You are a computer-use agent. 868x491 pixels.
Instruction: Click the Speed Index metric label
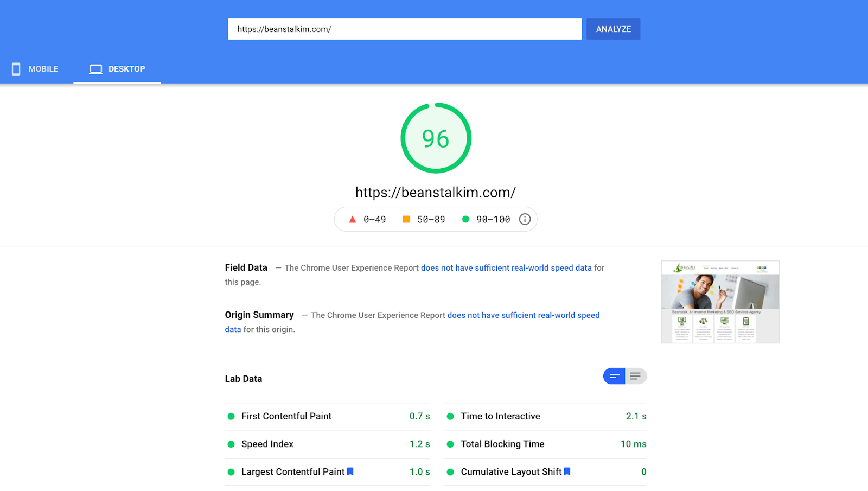(267, 444)
